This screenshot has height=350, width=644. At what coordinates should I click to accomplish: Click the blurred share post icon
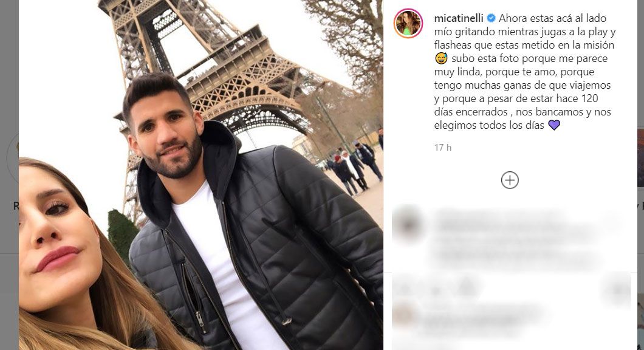click(467, 287)
